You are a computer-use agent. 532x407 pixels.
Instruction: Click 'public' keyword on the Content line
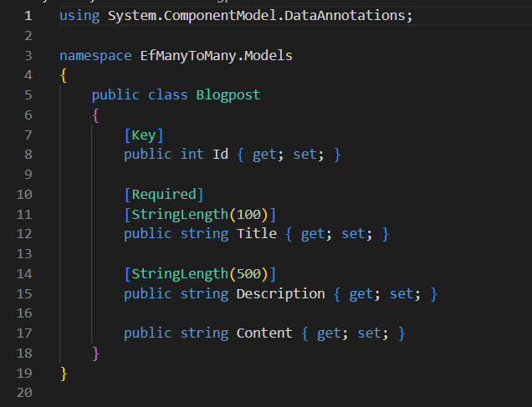pyautogui.click(x=147, y=333)
